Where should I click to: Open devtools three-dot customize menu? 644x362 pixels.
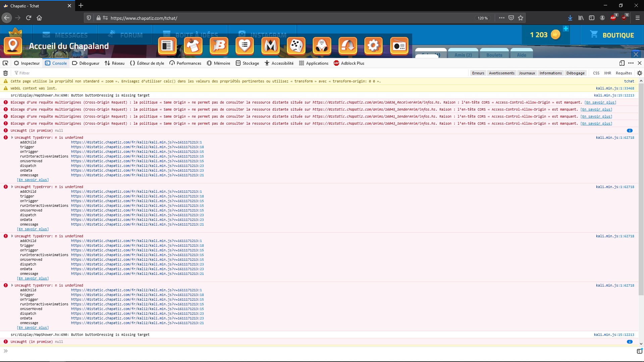(631, 63)
